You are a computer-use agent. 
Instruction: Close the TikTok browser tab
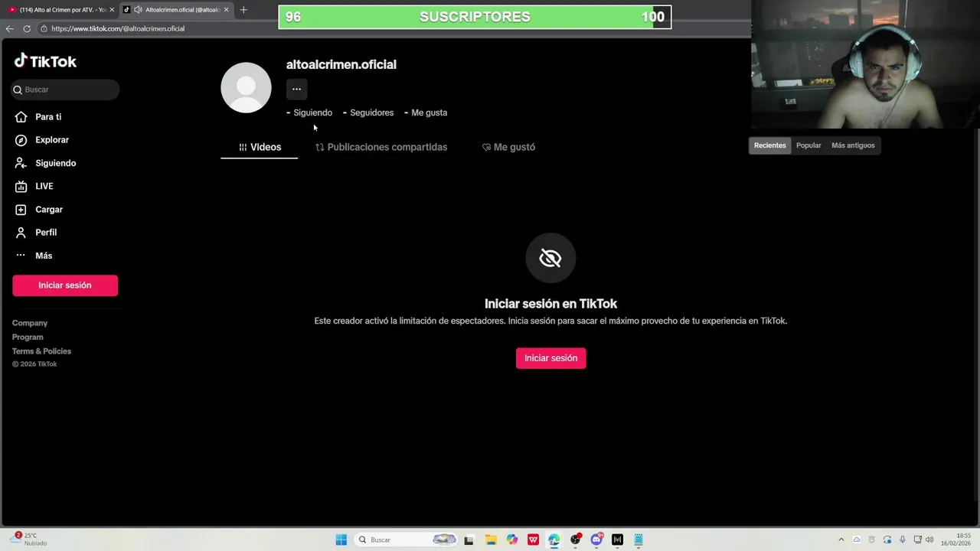click(227, 10)
